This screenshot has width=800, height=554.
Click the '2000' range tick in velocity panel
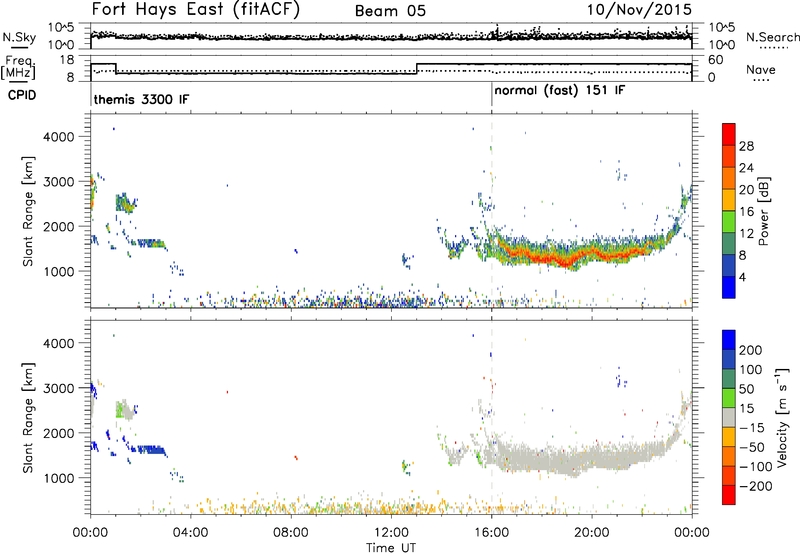[x=59, y=433]
